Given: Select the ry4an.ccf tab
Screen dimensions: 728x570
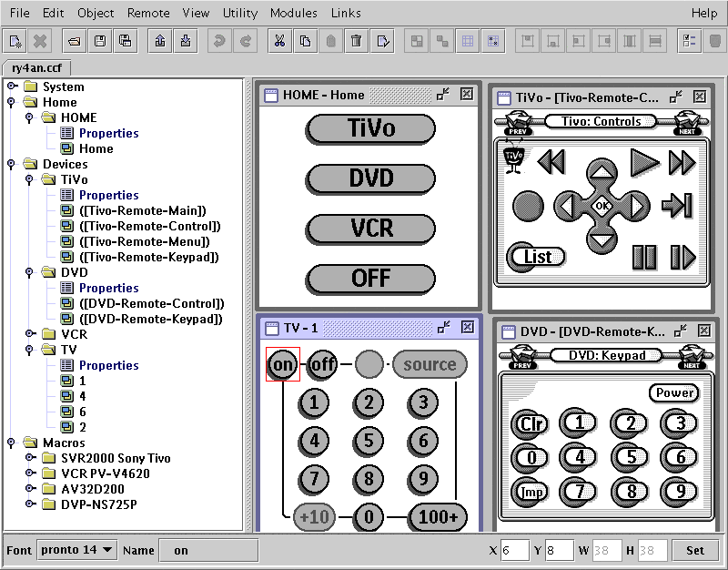Looking at the screenshot, I should point(36,67).
